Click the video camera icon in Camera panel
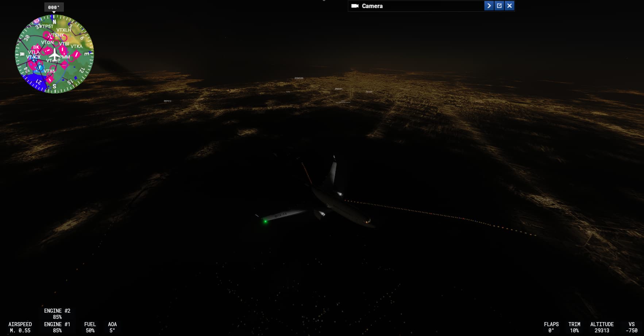This screenshot has width=644, height=336. point(355,6)
